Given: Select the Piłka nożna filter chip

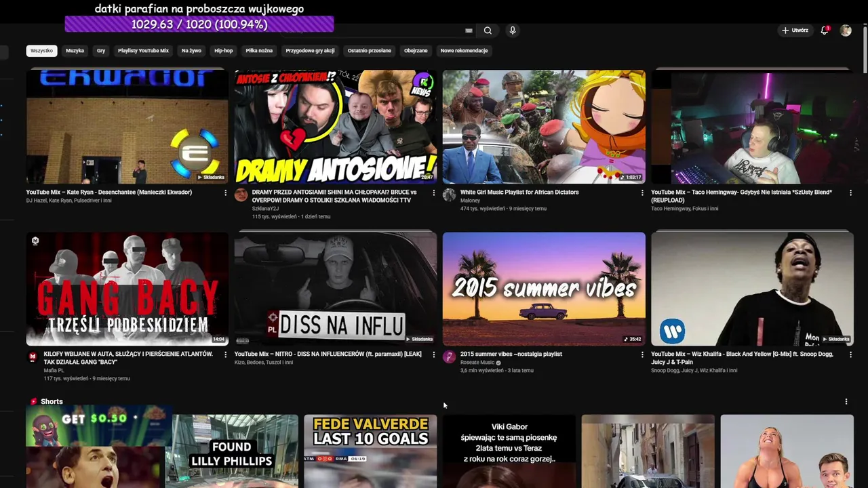Looking at the screenshot, I should pyautogui.click(x=259, y=51).
